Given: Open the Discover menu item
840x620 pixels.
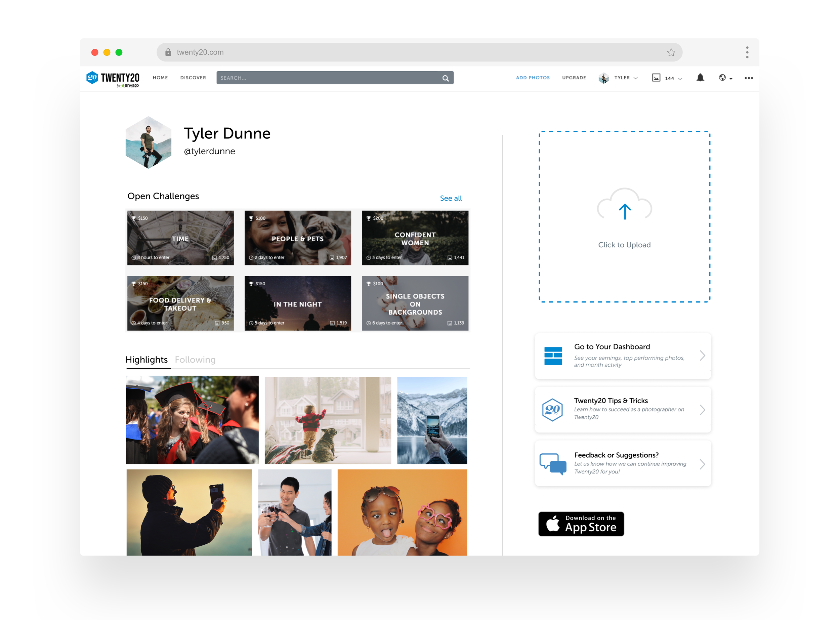Looking at the screenshot, I should coord(193,78).
